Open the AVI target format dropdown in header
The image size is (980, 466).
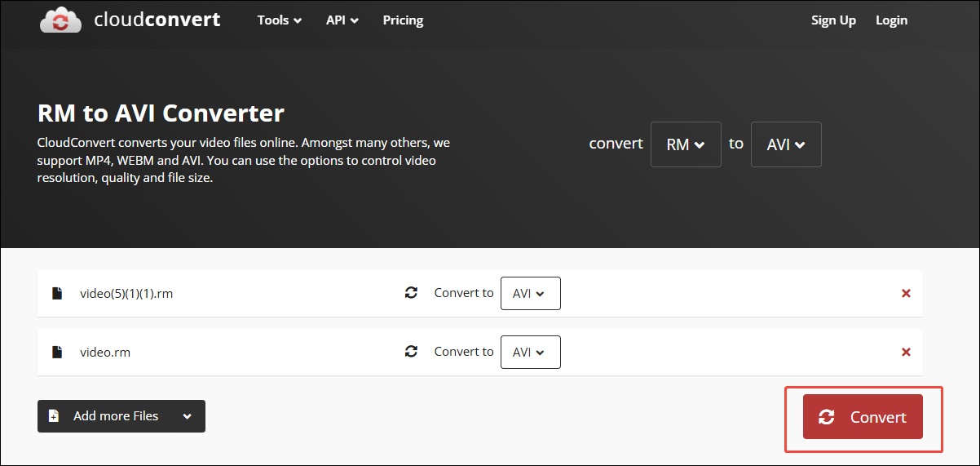pos(786,144)
